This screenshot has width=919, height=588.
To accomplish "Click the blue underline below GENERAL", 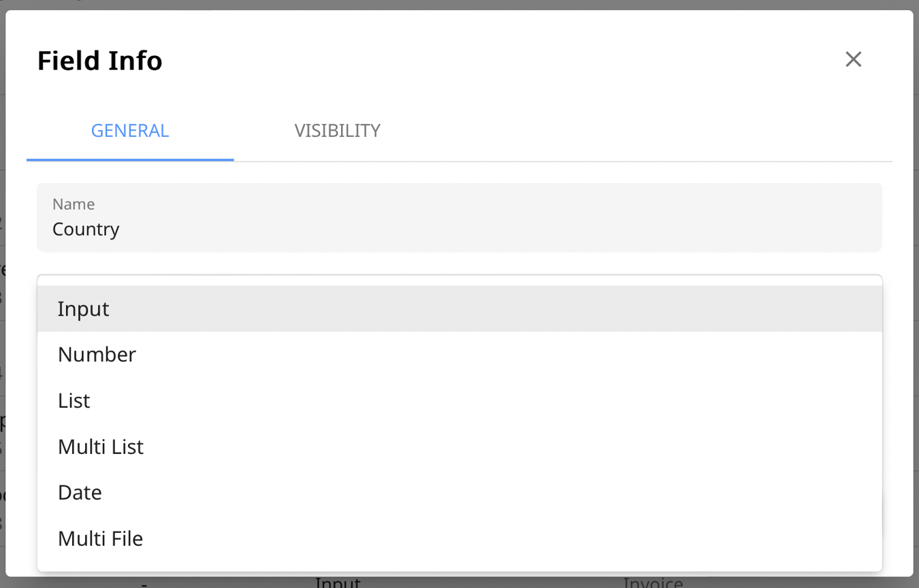I will [130, 159].
